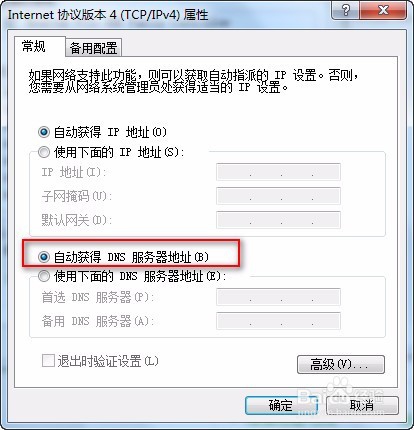Click the 退出时验证设置 label text
This screenshot has height=430, width=414.
pyautogui.click(x=108, y=361)
